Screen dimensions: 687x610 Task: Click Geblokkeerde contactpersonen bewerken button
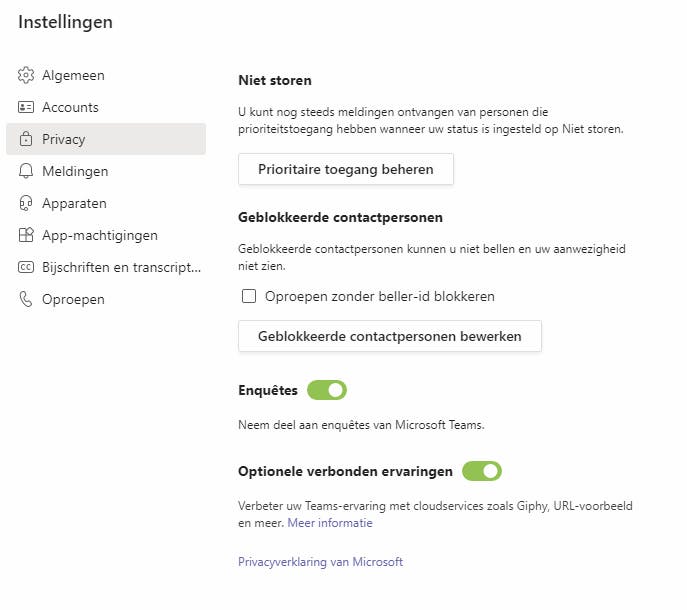click(389, 336)
